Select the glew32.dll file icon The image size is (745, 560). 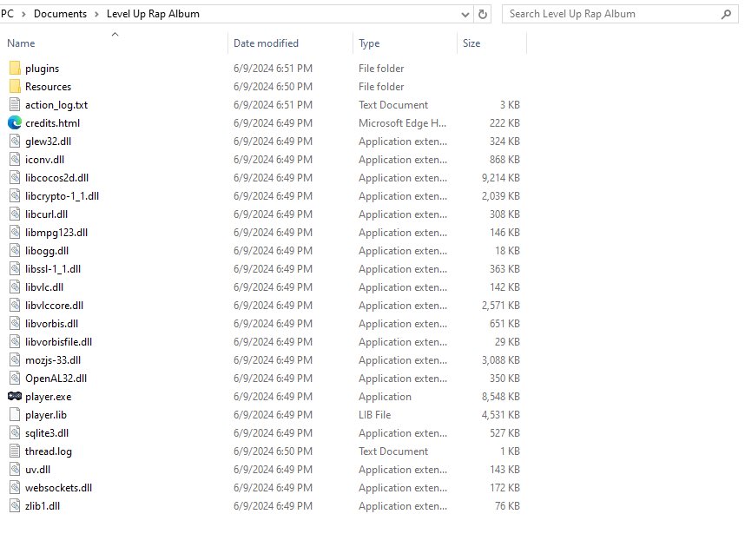[x=15, y=141]
